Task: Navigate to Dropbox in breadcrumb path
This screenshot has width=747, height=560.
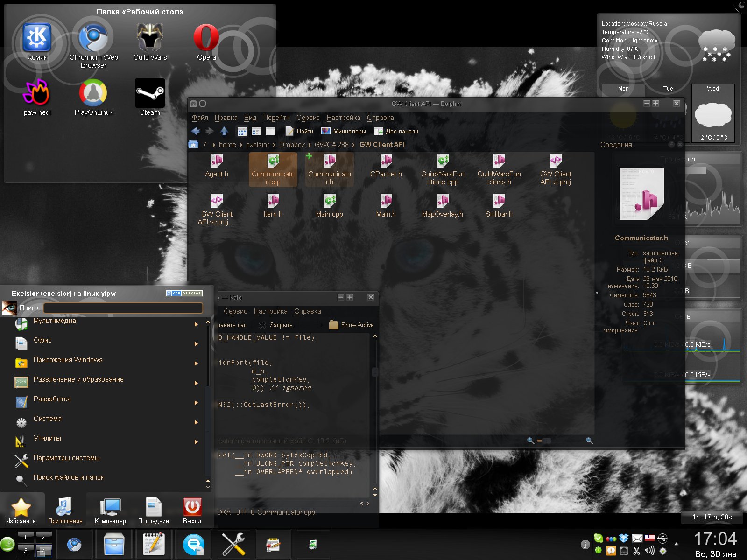Action: (292, 145)
